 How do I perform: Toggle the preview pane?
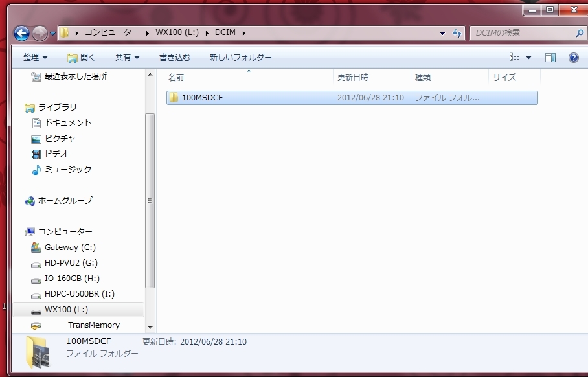coord(550,58)
